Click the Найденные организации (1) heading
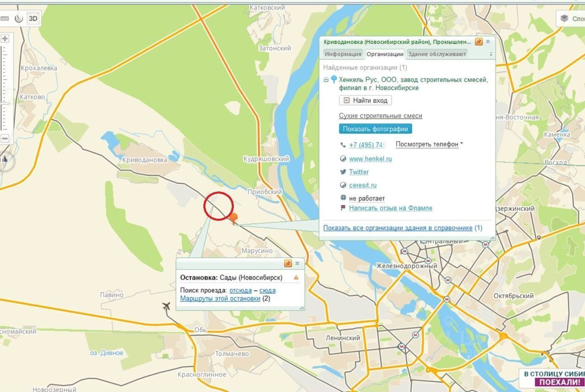Image resolution: width=585 pixels, height=392 pixels. 365,68
